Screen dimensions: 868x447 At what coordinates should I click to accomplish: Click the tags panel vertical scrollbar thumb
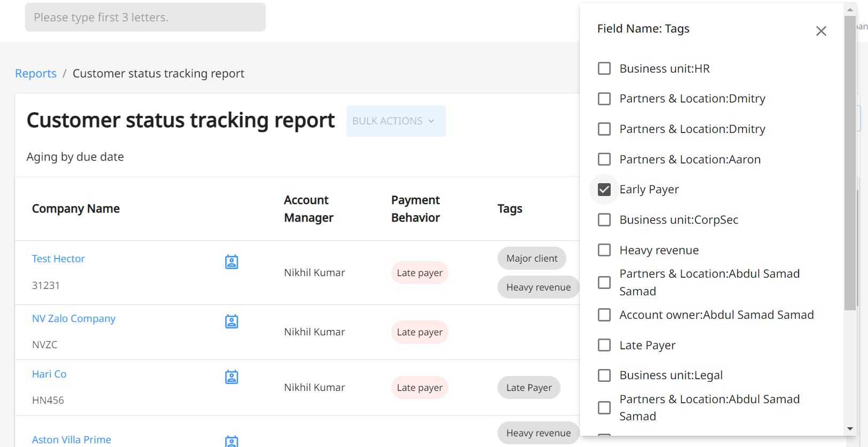[850, 163]
